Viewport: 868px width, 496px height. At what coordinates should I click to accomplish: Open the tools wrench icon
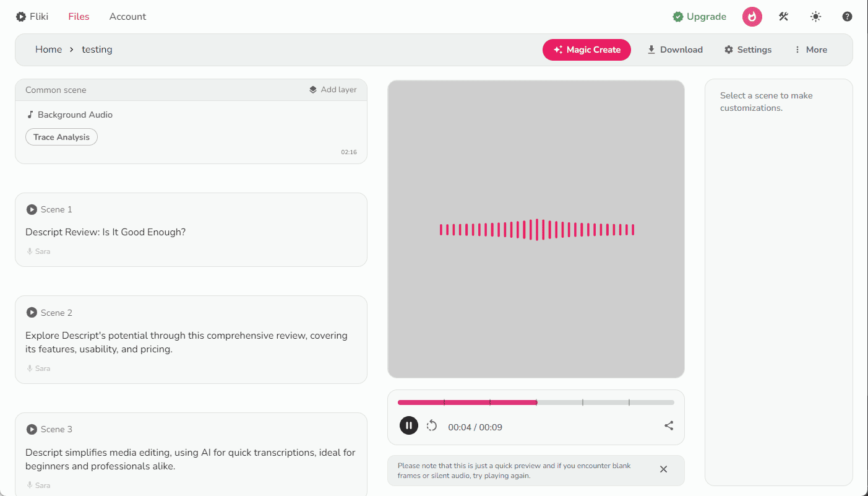coord(783,17)
